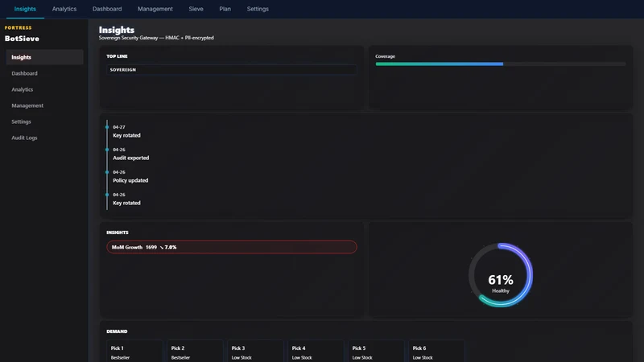Click the Coverage label text
644x362 pixels.
pos(386,56)
